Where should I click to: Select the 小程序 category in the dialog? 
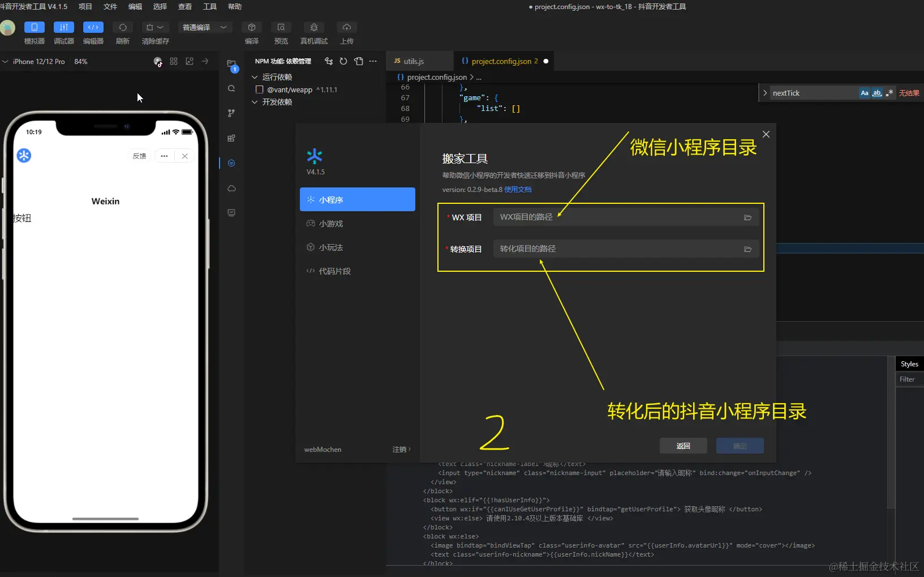pos(358,199)
